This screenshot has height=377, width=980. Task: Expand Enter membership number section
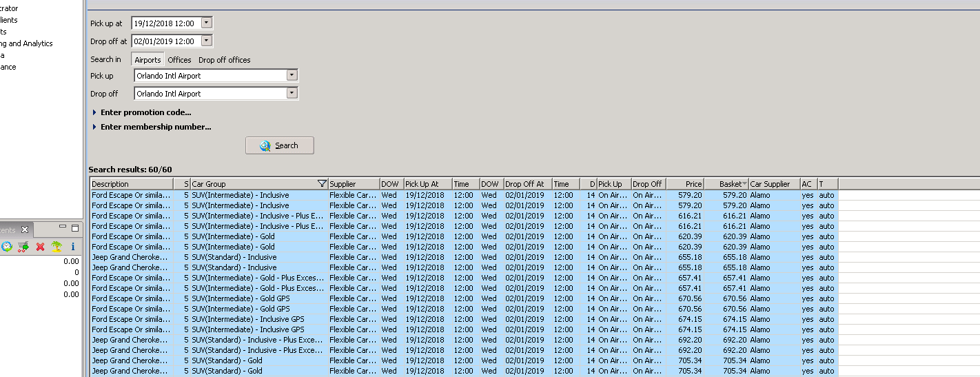tap(94, 127)
